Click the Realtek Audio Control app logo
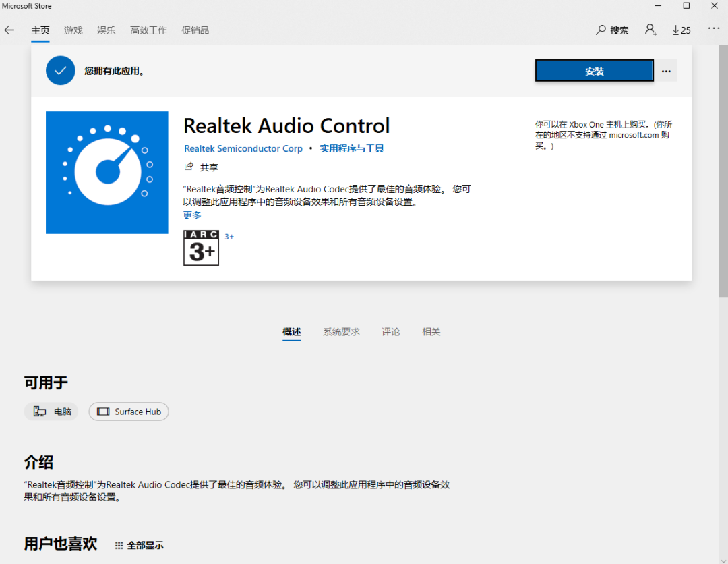 (x=107, y=172)
